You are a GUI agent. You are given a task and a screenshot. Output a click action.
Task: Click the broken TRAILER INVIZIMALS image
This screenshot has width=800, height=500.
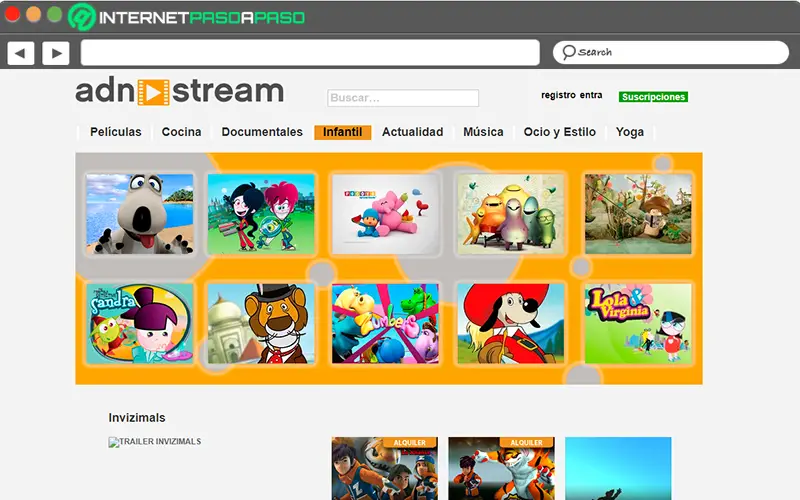coord(155,442)
